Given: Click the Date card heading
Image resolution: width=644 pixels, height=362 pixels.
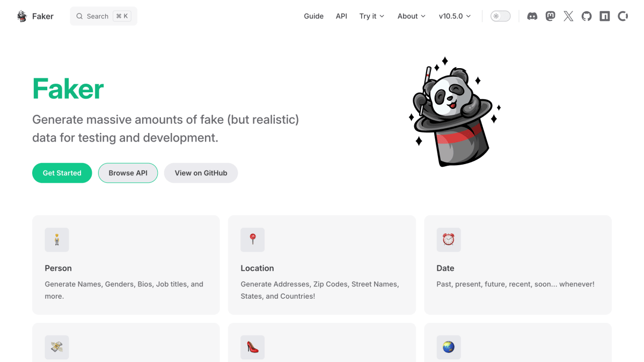Looking at the screenshot, I should (445, 268).
